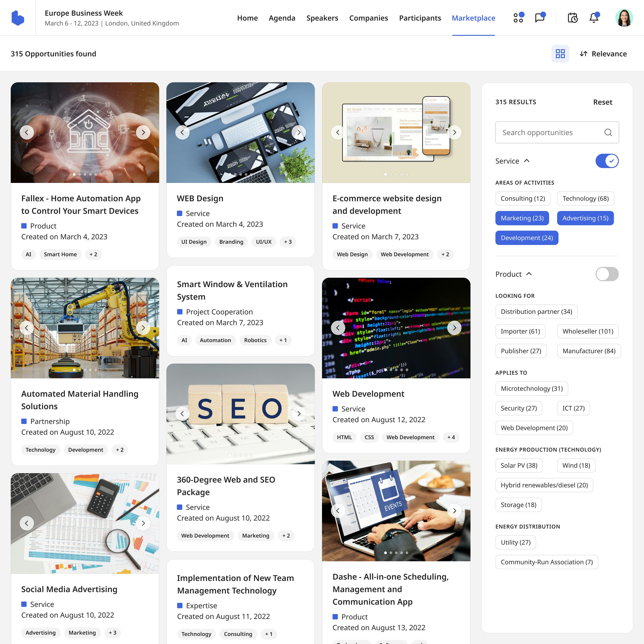This screenshot has height=644, width=644.
Task: Click the second carousel dot on Fallex card
Action: coord(79,174)
